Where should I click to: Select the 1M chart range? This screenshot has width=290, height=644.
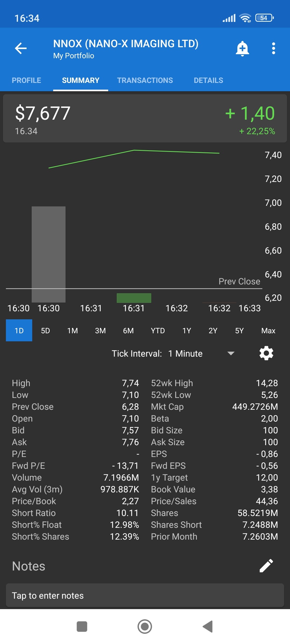[x=73, y=331]
